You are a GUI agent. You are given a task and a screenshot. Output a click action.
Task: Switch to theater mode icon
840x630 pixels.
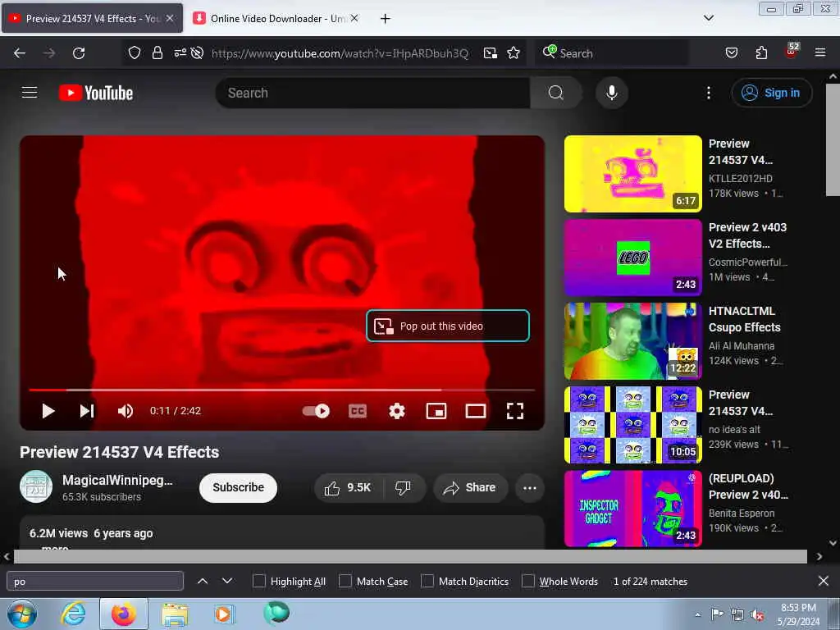point(476,411)
